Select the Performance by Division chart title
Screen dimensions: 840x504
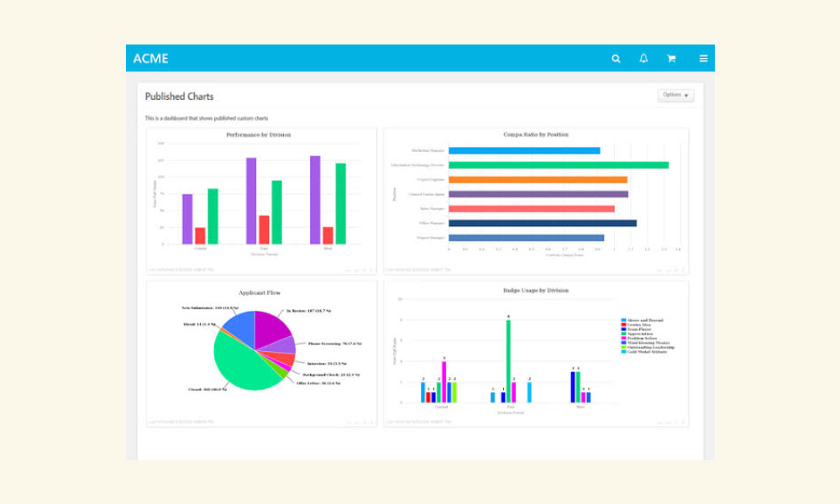258,135
